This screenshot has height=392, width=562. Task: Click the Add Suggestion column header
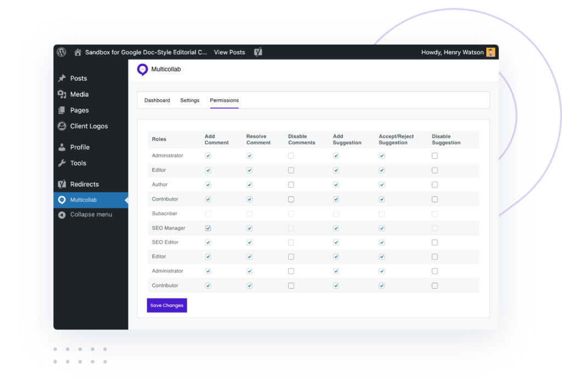point(347,139)
